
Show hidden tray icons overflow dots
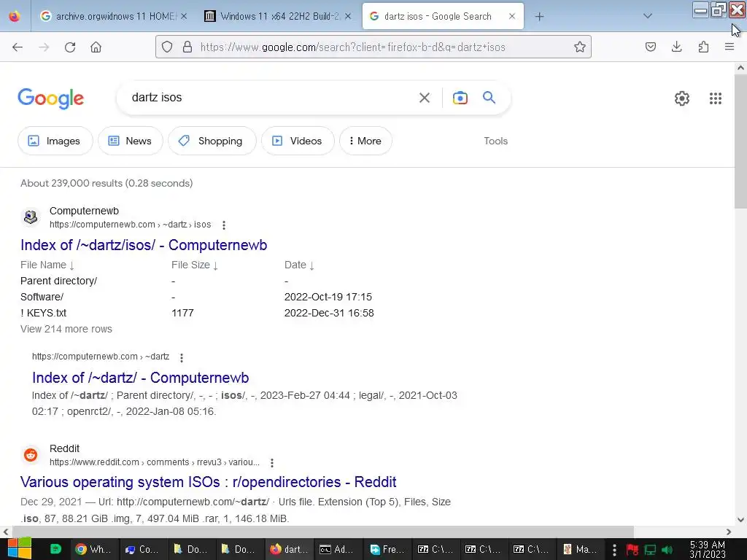tap(614, 550)
